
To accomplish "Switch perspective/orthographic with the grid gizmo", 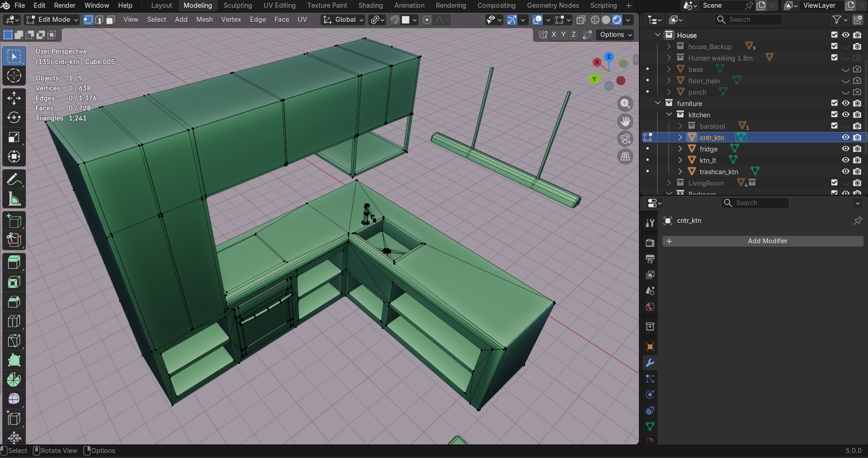I will point(625,157).
